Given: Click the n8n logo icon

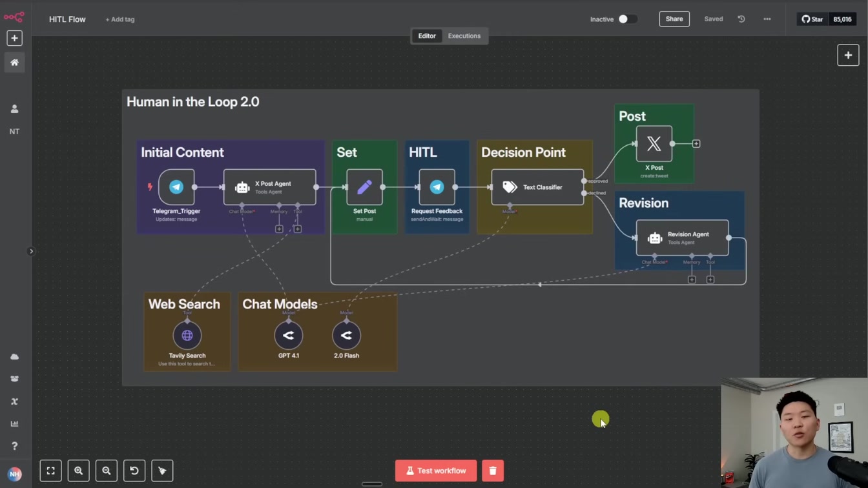Looking at the screenshot, I should (14, 17).
